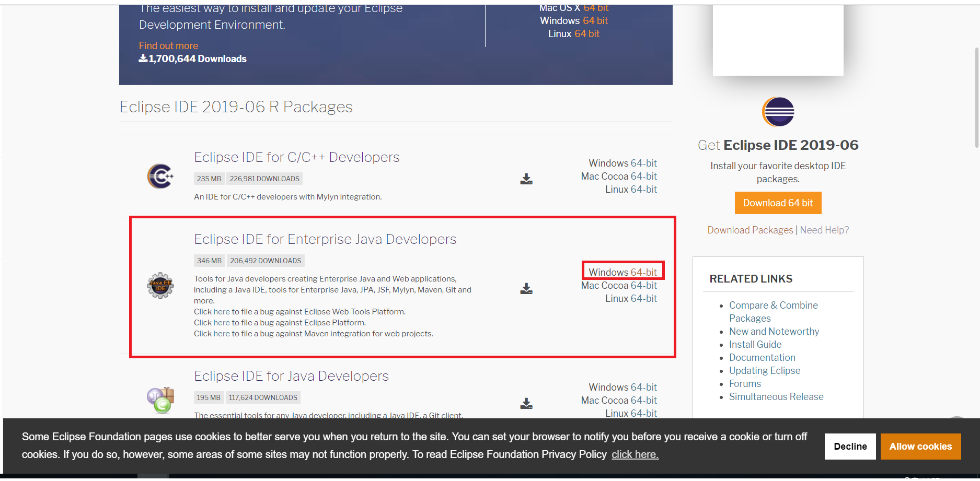Click 'here' link for Eclipse Platform bug

(222, 322)
